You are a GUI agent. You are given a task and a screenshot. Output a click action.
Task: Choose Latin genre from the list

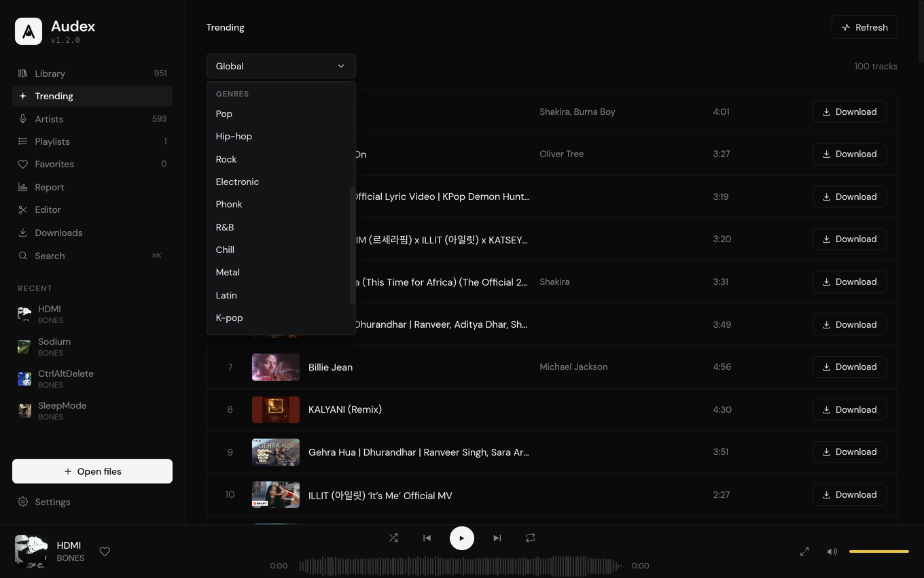pyautogui.click(x=279, y=295)
